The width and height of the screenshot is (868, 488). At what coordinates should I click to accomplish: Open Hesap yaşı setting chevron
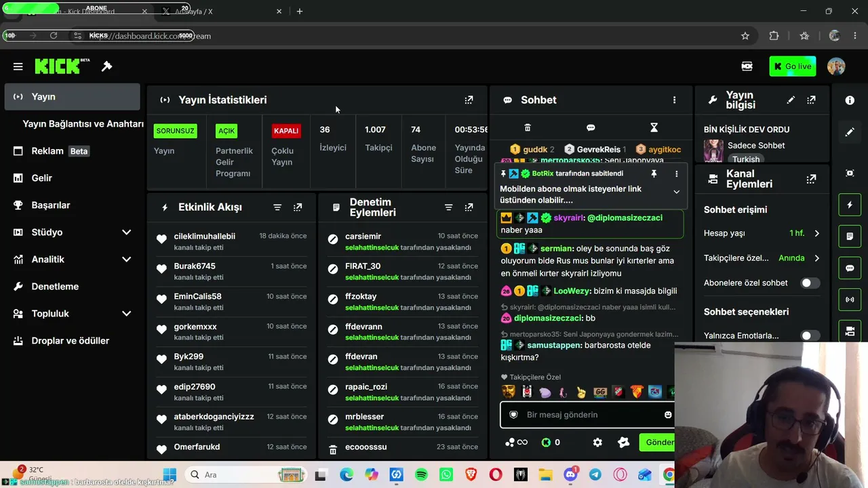coord(816,233)
